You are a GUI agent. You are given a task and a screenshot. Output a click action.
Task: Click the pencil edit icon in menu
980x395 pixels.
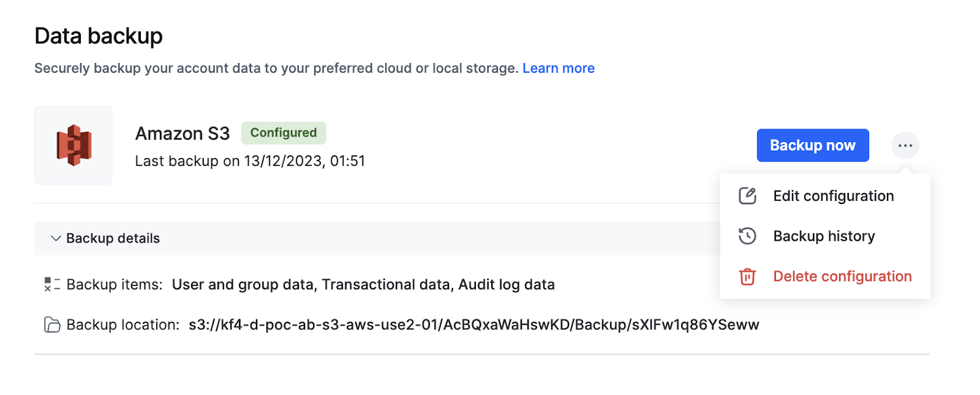pos(747,196)
